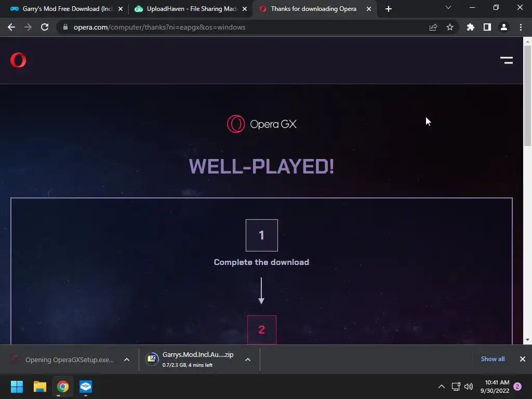Viewport: 532px width, 399px height.
Task: Open the Windows Start menu
Action: click(17, 387)
